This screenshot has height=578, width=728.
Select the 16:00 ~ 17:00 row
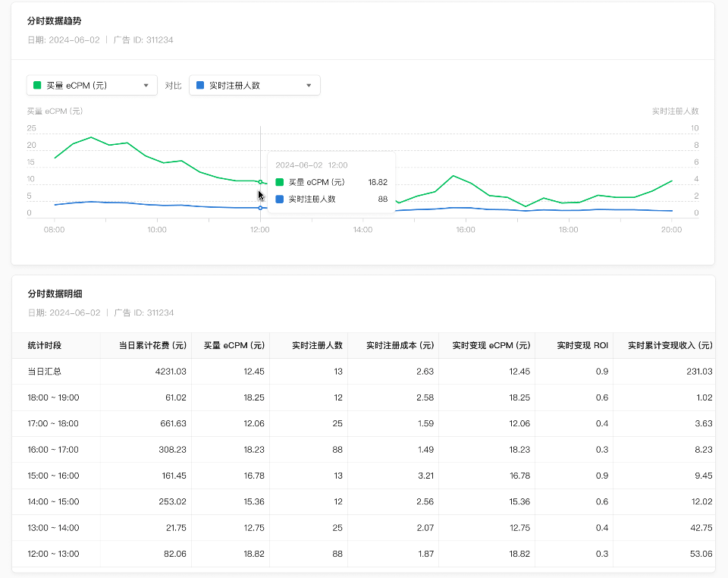pyautogui.click(x=363, y=449)
